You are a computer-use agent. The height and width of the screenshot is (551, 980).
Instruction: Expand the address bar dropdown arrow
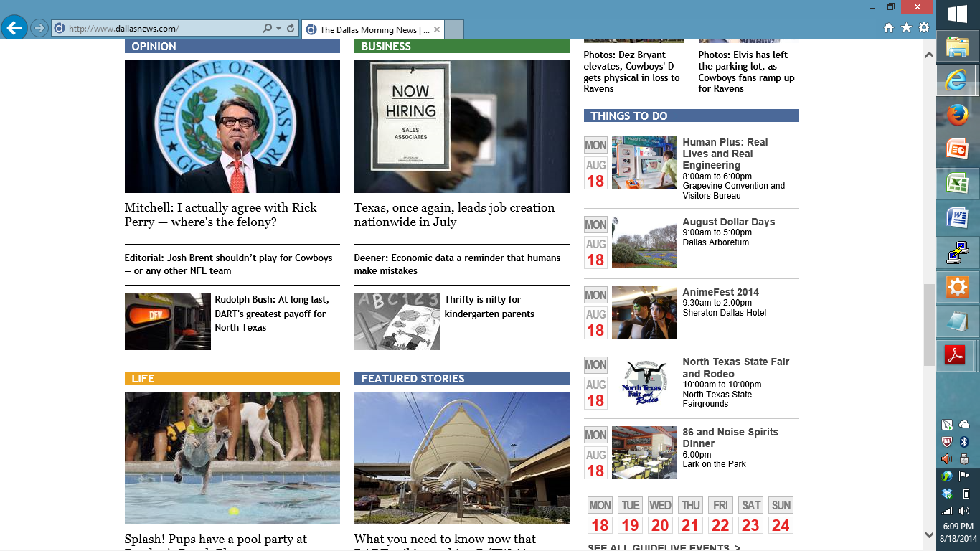tap(278, 29)
